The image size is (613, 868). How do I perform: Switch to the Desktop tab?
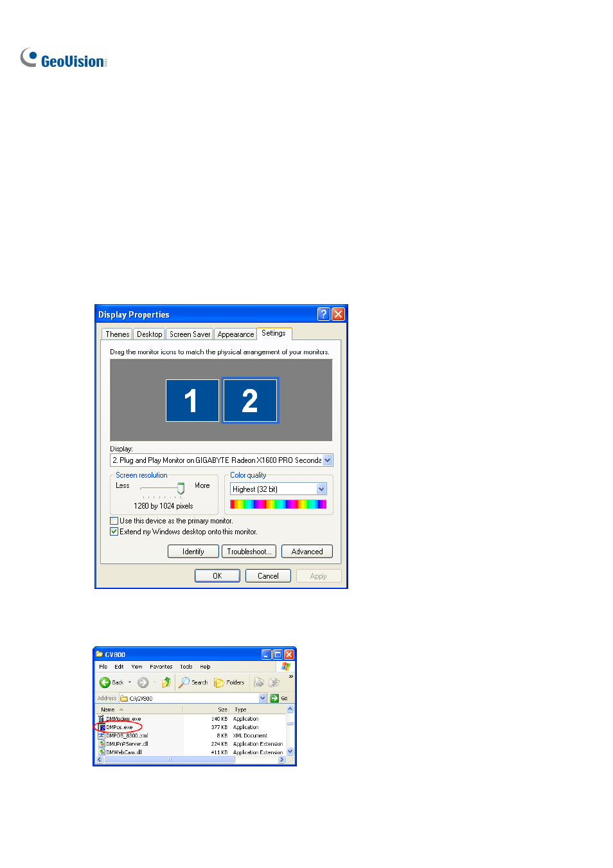(149, 334)
